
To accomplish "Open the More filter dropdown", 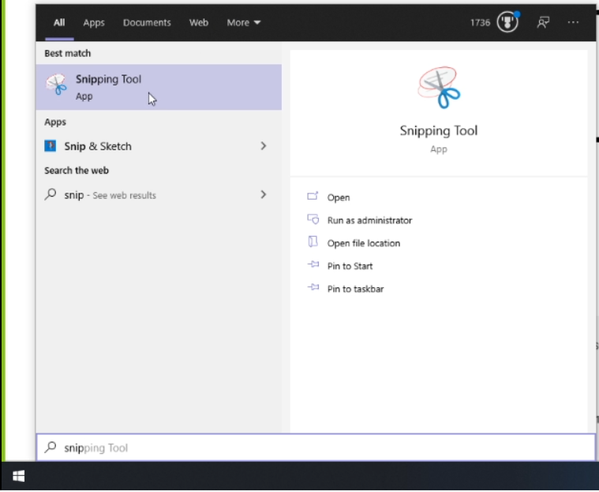I will point(243,23).
